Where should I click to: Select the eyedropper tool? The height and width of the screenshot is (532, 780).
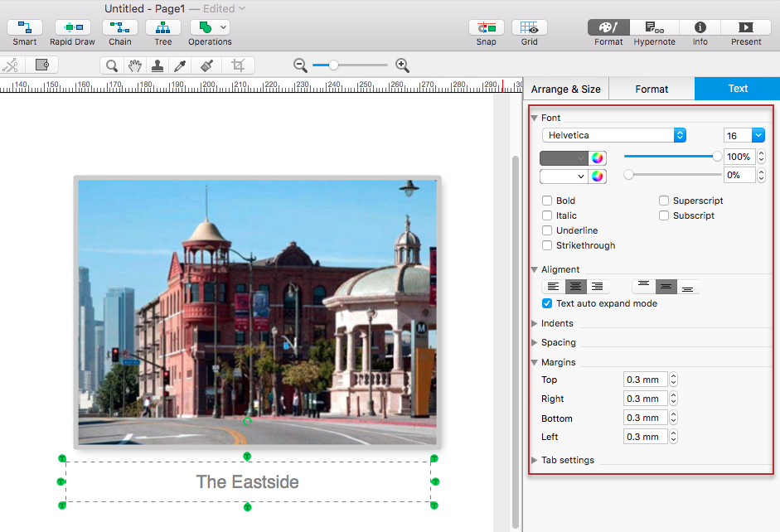[180, 65]
